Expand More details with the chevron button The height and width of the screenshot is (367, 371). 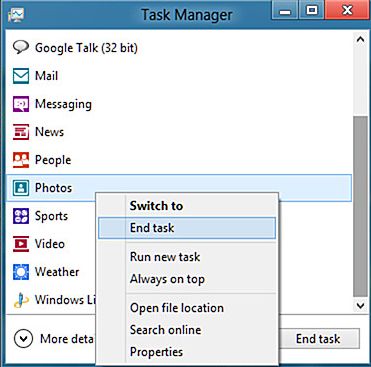(23, 339)
